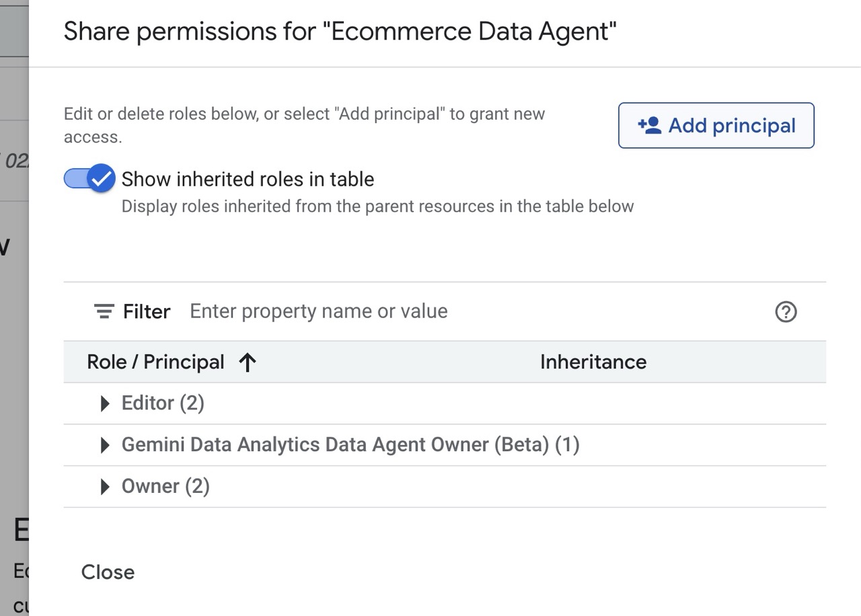Click the Inheritance column header
861x616 pixels.
(593, 362)
